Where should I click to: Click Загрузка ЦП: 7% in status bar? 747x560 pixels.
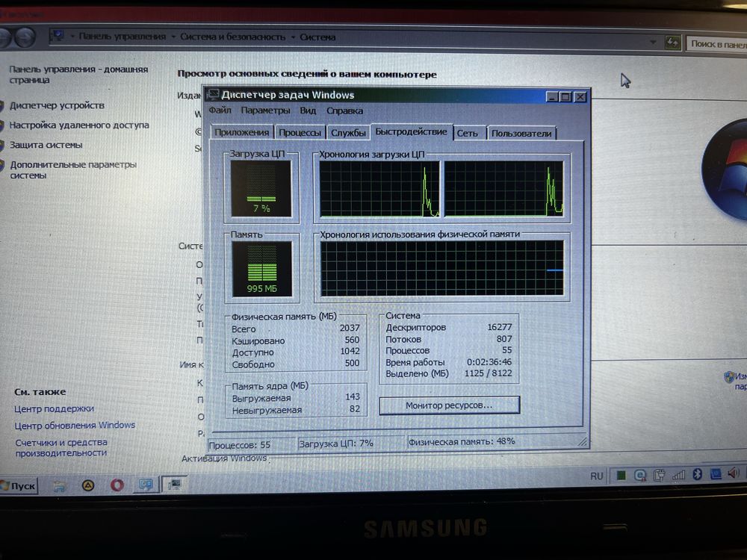336,444
